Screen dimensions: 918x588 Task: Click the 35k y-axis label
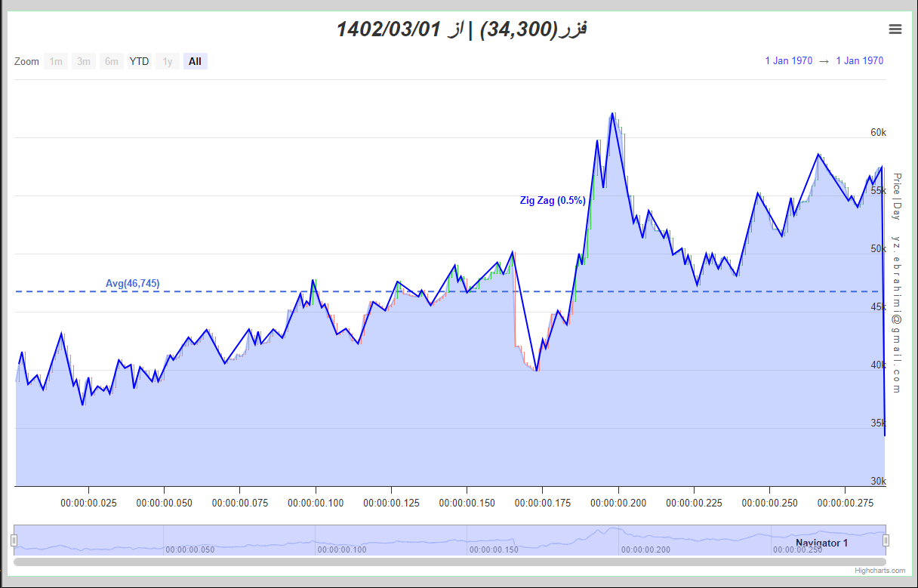click(878, 423)
